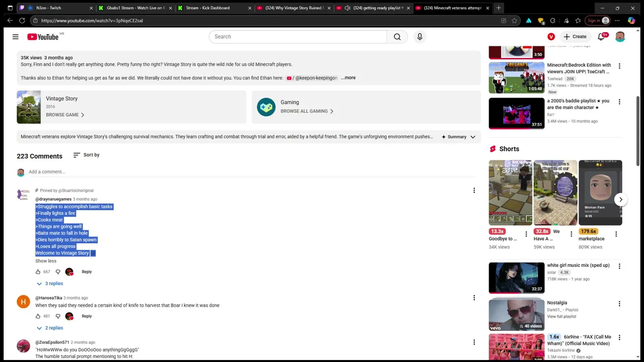Viewport: 644px width, 362px height.
Task: Open @keepon-keepingon channel link
Action: [312, 78]
